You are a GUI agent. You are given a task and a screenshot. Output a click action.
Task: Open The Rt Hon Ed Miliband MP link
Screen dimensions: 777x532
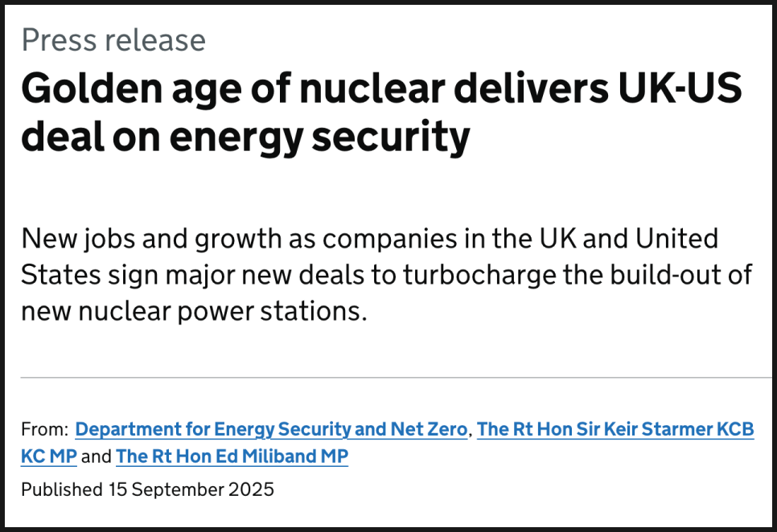[232, 456]
